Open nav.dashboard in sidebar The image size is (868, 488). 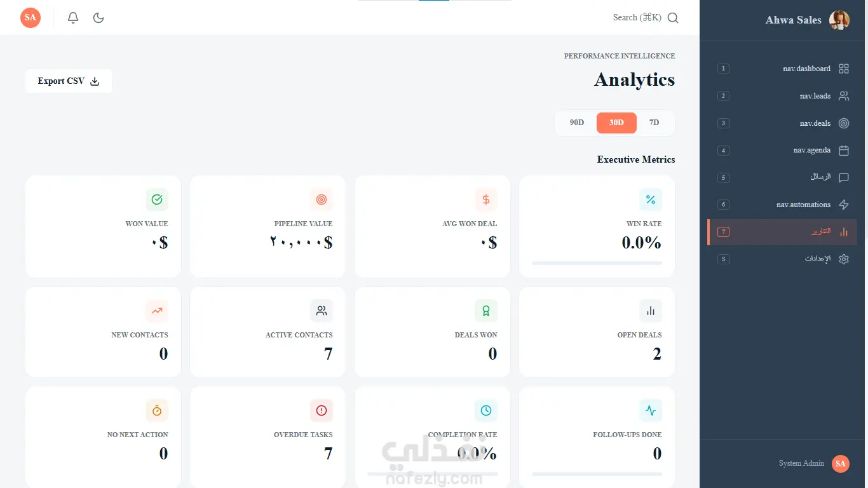[782, 69]
